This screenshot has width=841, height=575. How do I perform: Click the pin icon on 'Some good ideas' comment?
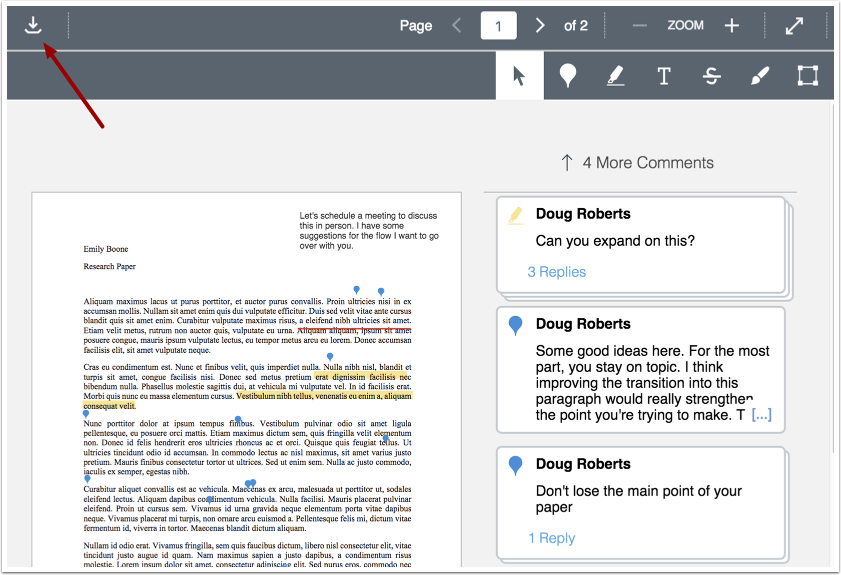point(515,325)
